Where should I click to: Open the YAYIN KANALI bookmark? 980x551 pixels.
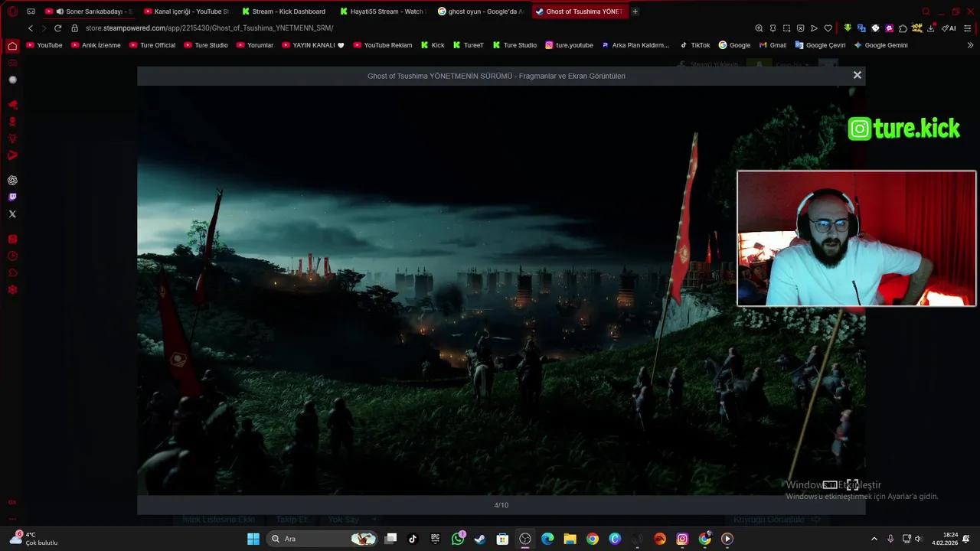pos(313,45)
